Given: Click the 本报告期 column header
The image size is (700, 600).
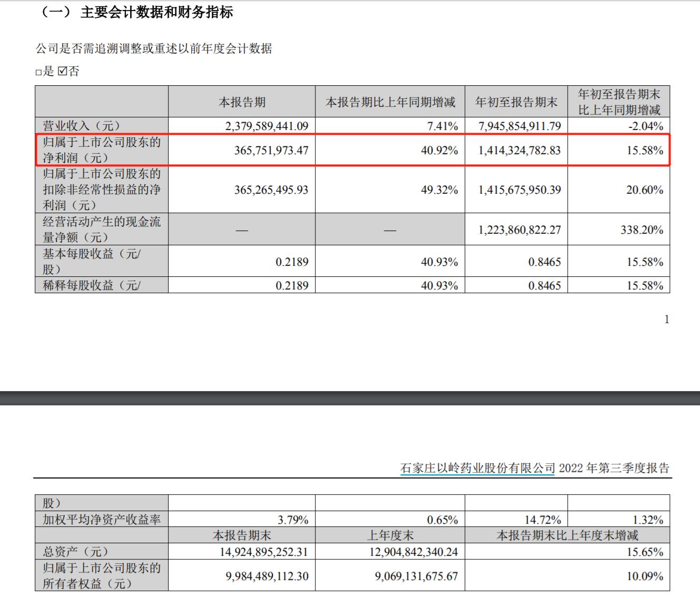Looking at the screenshot, I should point(242,102).
